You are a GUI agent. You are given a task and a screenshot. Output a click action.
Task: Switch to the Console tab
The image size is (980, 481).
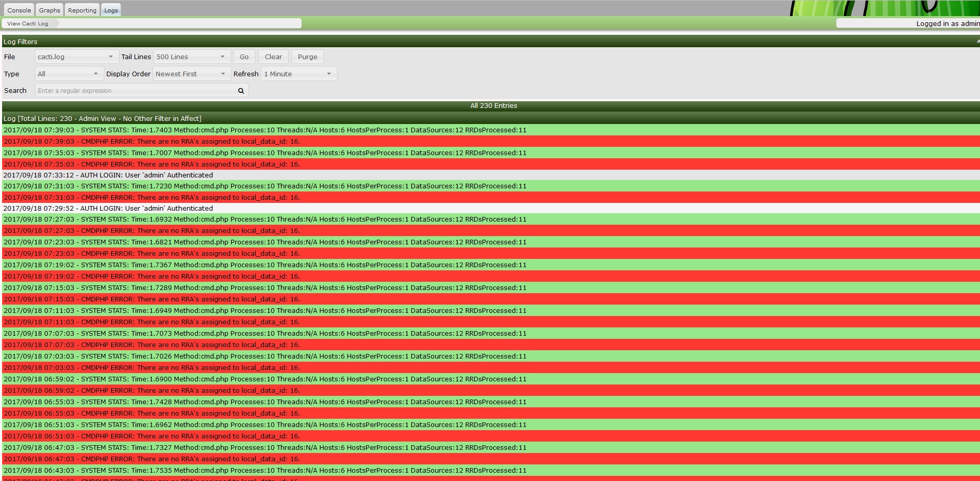coord(19,10)
